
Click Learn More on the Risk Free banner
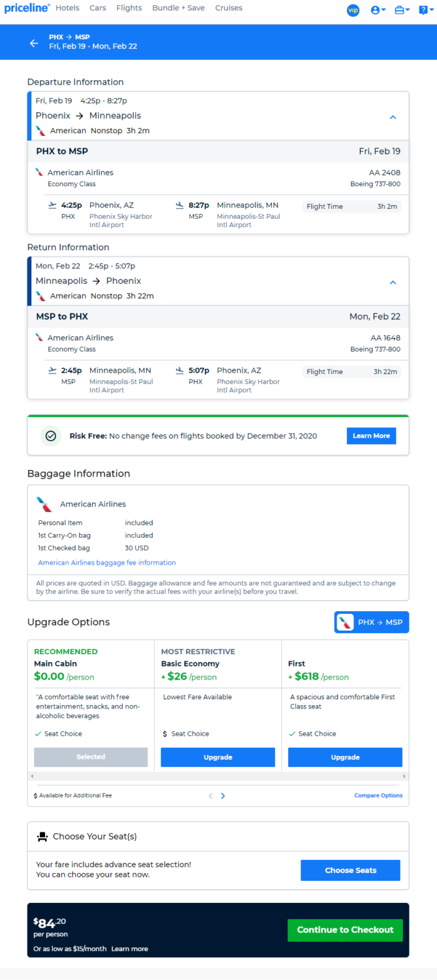[371, 436]
